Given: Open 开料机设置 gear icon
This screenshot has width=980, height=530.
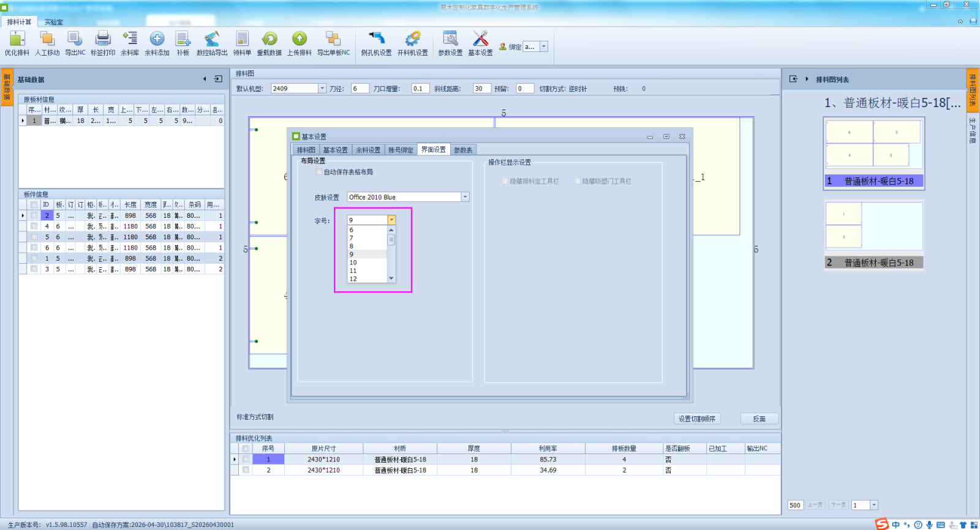Looking at the screenshot, I should [413, 39].
